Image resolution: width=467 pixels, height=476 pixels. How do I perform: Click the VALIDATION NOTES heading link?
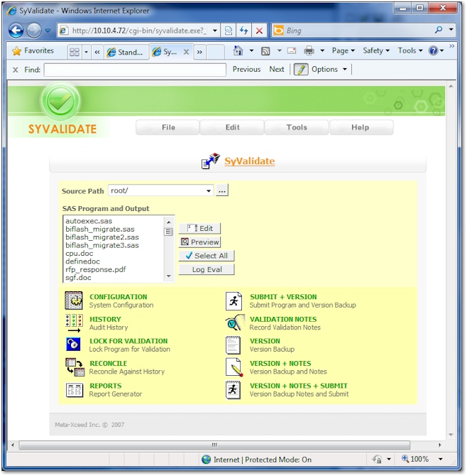pyautogui.click(x=283, y=319)
